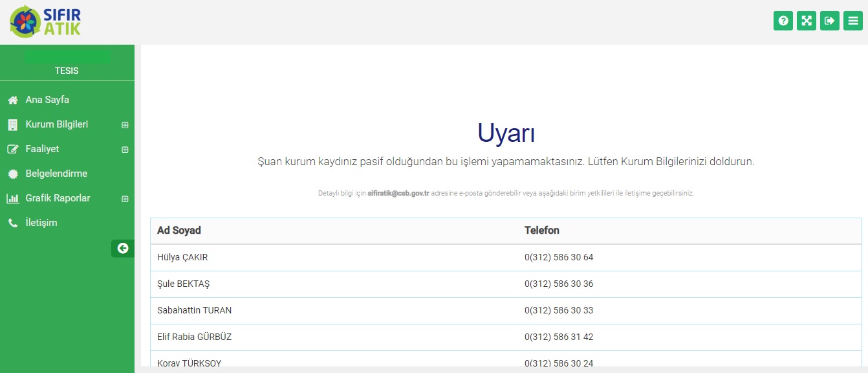
Task: Click the badge icon beside Belgelendirme
Action: [x=12, y=174]
